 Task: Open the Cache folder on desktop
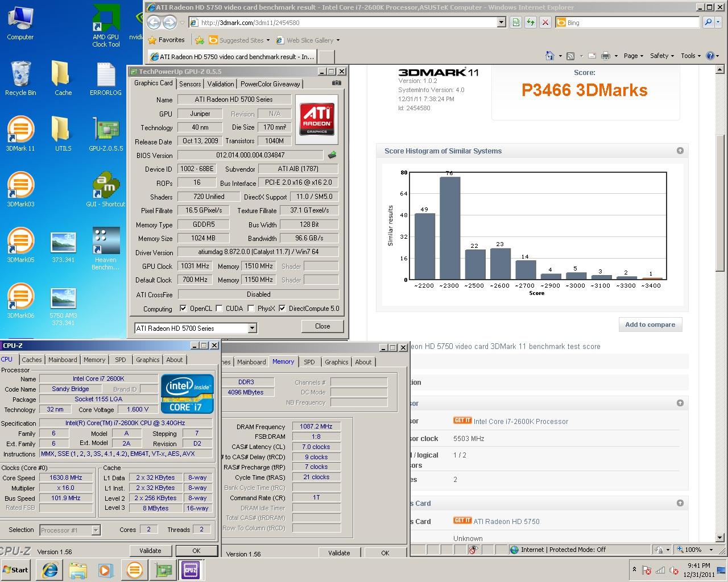(x=63, y=77)
